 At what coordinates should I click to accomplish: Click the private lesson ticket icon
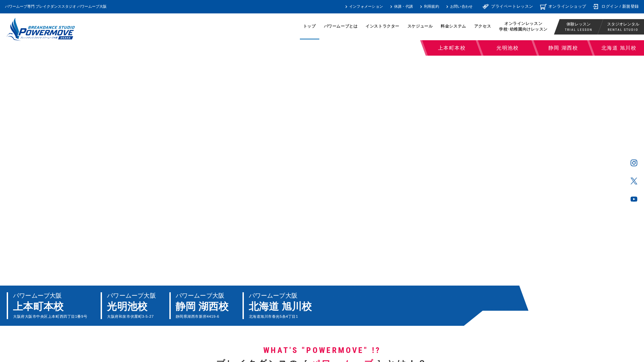[x=486, y=7]
